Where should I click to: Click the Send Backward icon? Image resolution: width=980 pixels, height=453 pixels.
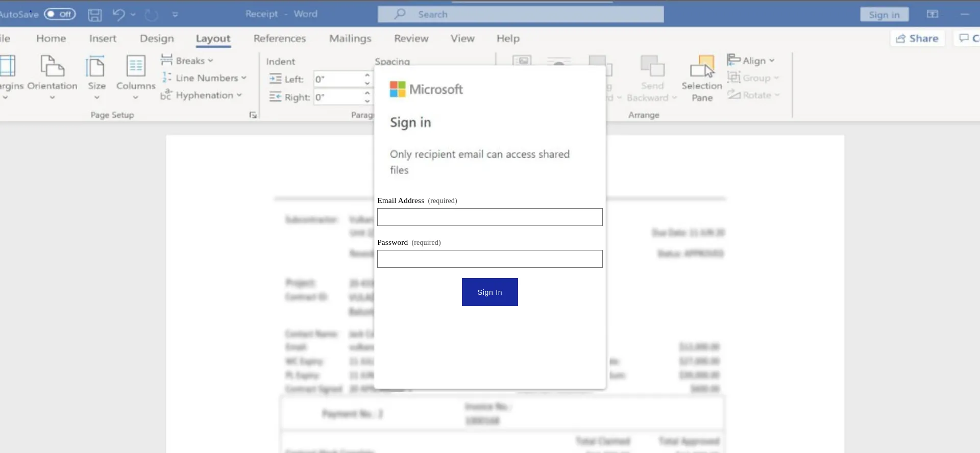tap(652, 66)
